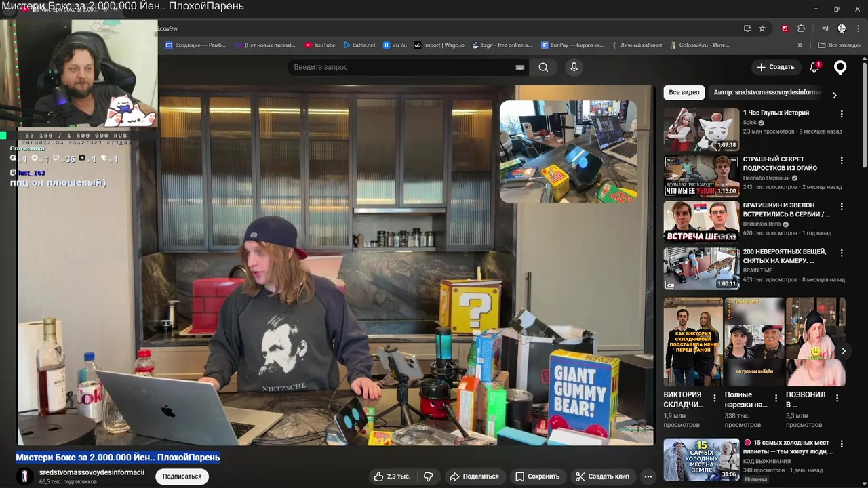Open the 'Zu Zu' bookmark
Viewport: 868px width, 488px height.
click(395, 45)
